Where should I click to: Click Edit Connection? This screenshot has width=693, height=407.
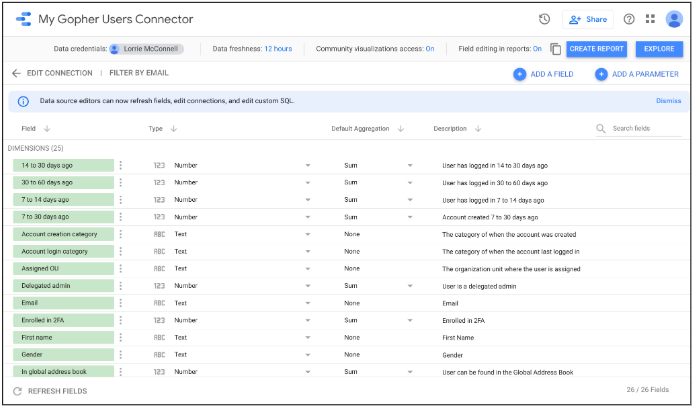point(60,73)
